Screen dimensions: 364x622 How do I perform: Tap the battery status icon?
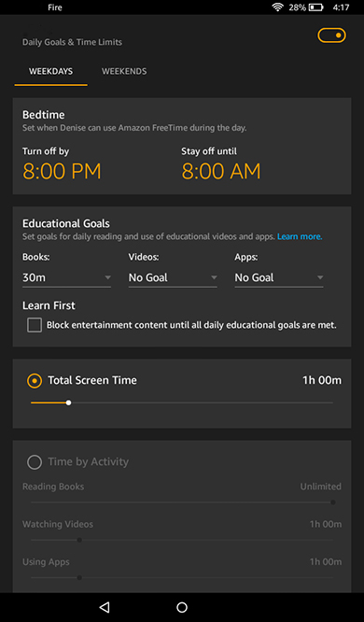click(316, 7)
